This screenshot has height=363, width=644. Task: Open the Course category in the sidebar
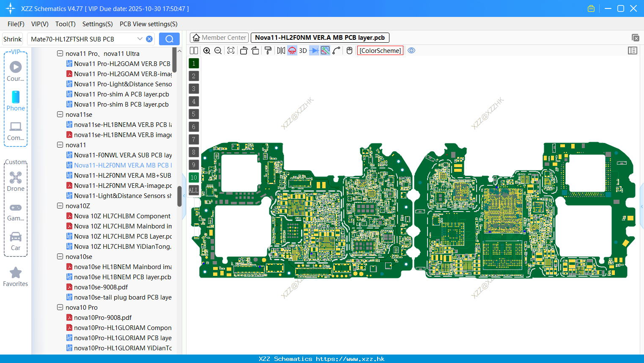tap(16, 71)
